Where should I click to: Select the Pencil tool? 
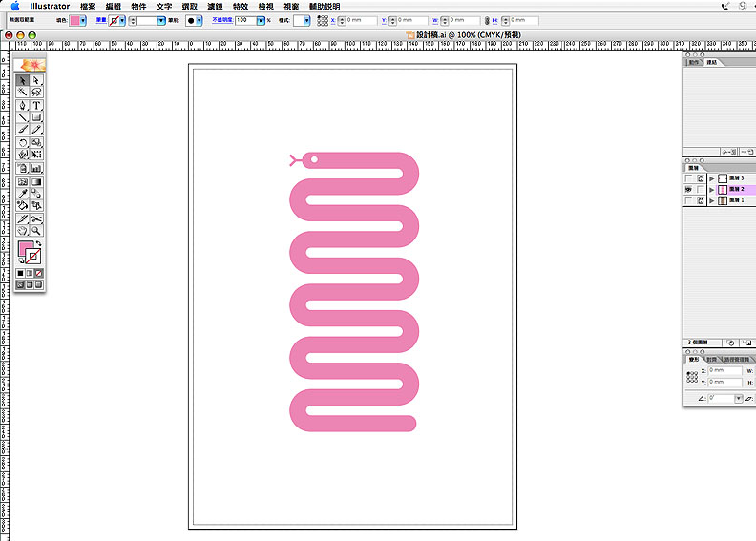36,129
